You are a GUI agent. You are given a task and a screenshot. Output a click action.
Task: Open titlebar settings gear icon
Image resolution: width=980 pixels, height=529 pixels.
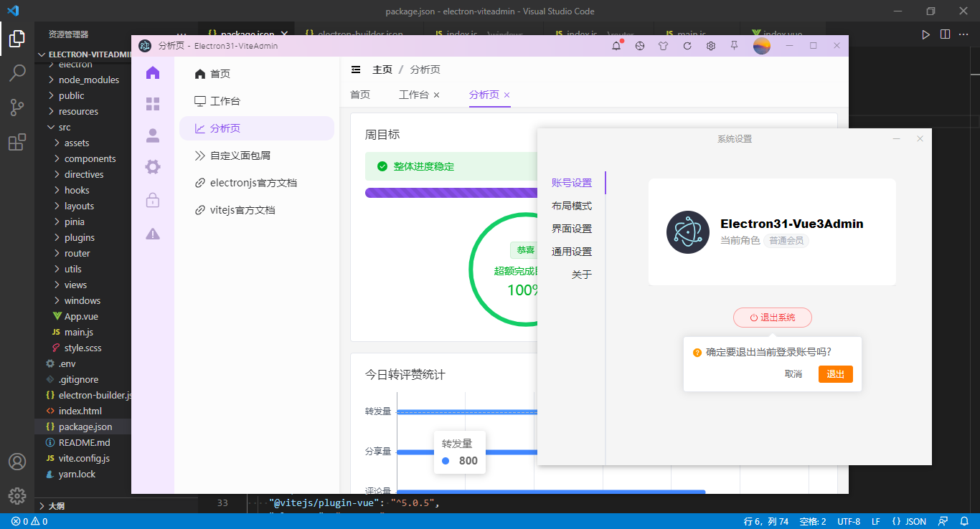(x=711, y=45)
